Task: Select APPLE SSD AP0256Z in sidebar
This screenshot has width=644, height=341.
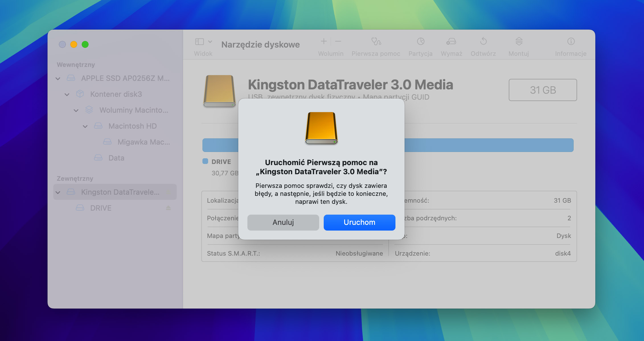Action: point(115,78)
